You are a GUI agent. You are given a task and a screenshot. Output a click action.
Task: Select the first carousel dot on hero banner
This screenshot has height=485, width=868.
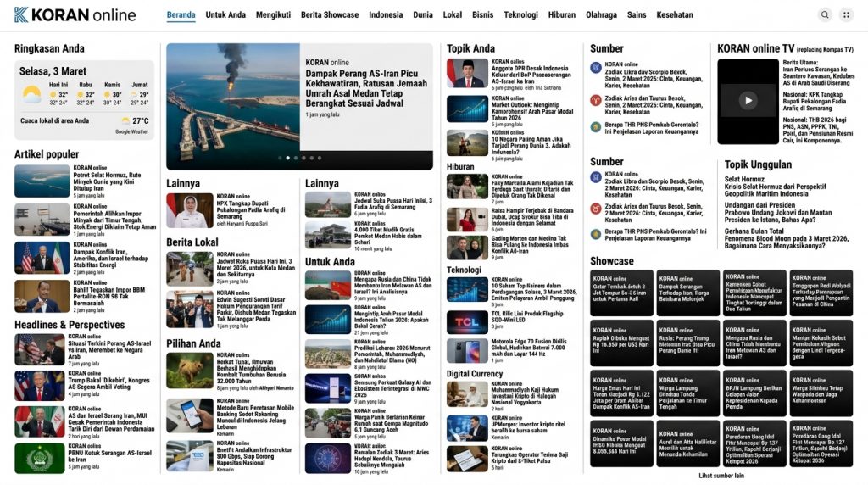pyautogui.click(x=281, y=158)
